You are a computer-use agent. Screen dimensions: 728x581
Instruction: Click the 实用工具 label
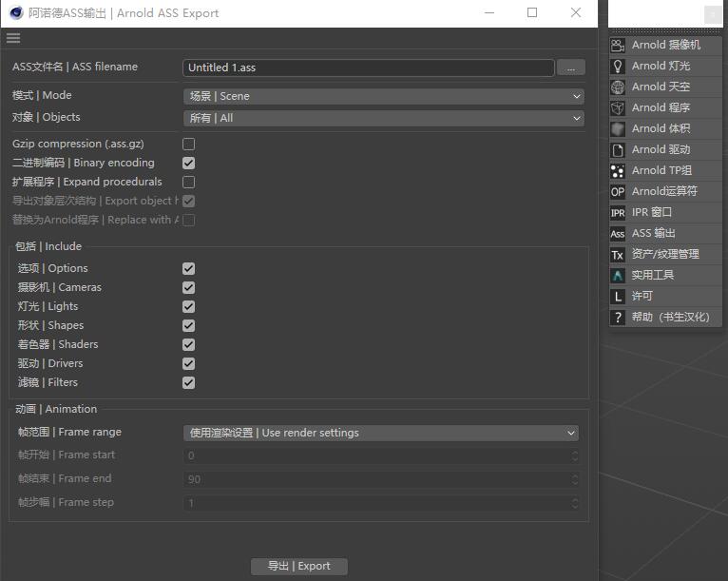coord(652,276)
